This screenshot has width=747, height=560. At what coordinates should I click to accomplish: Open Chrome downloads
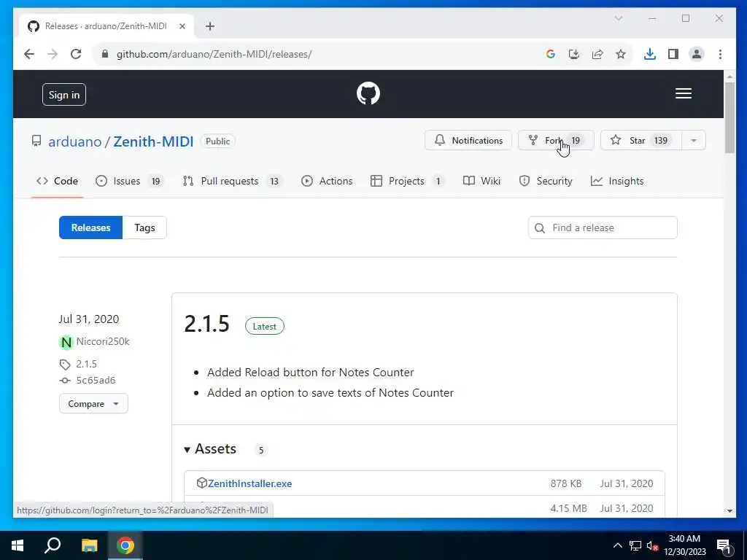pyautogui.click(x=649, y=54)
